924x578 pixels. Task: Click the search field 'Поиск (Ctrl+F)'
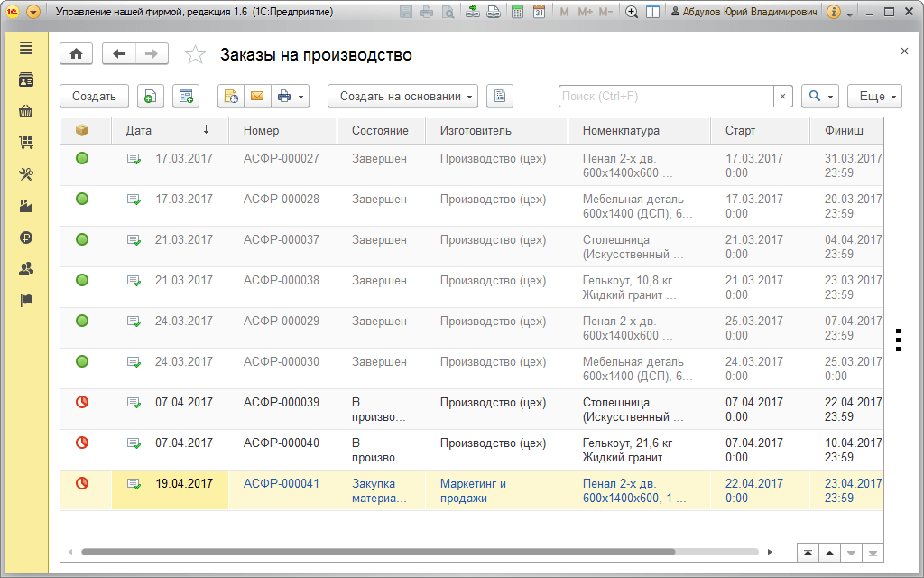[667, 96]
